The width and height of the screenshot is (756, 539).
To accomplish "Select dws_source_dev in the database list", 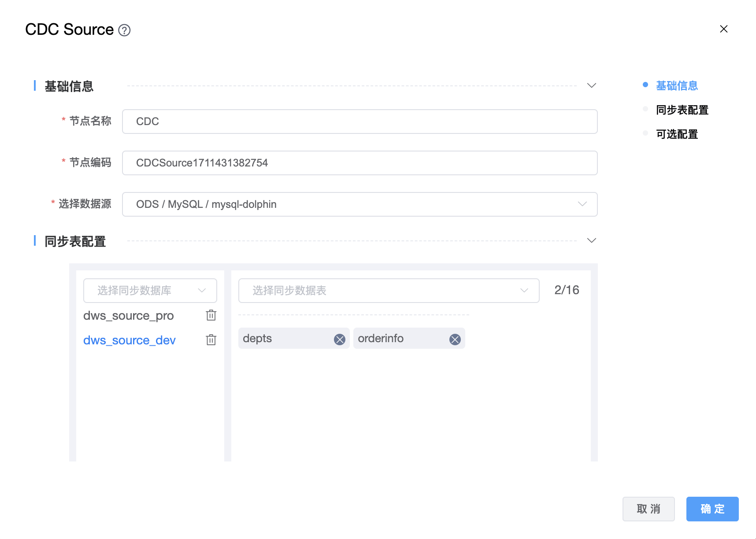I will (130, 340).
